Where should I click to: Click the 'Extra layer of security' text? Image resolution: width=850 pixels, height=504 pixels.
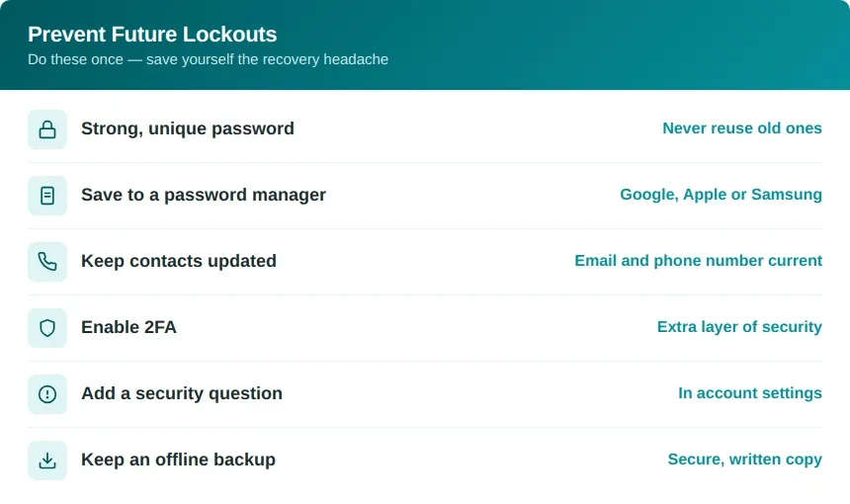coord(739,326)
